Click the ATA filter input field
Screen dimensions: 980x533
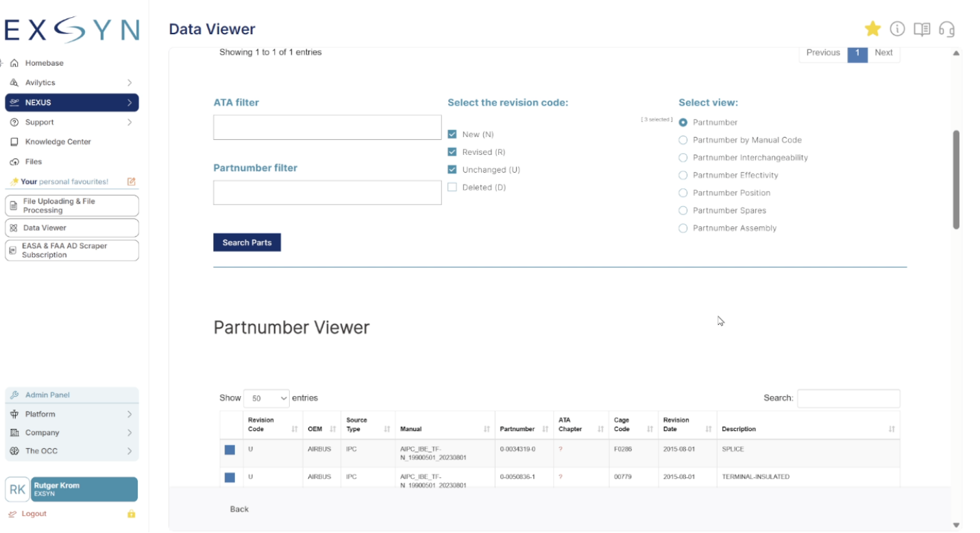[328, 127]
